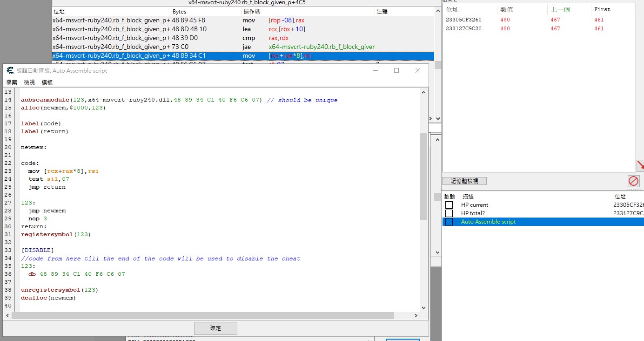Open the 檢視 menu
Screen dimensions: 644x341
29,82
